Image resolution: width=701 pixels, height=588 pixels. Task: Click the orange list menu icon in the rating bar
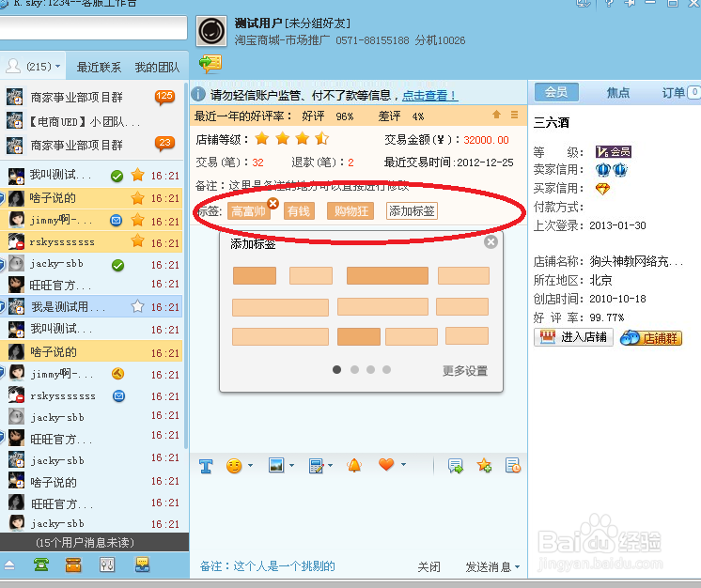[x=515, y=115]
